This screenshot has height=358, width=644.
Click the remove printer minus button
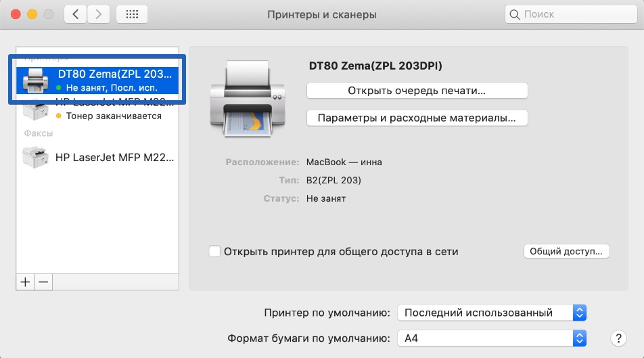pyautogui.click(x=43, y=282)
